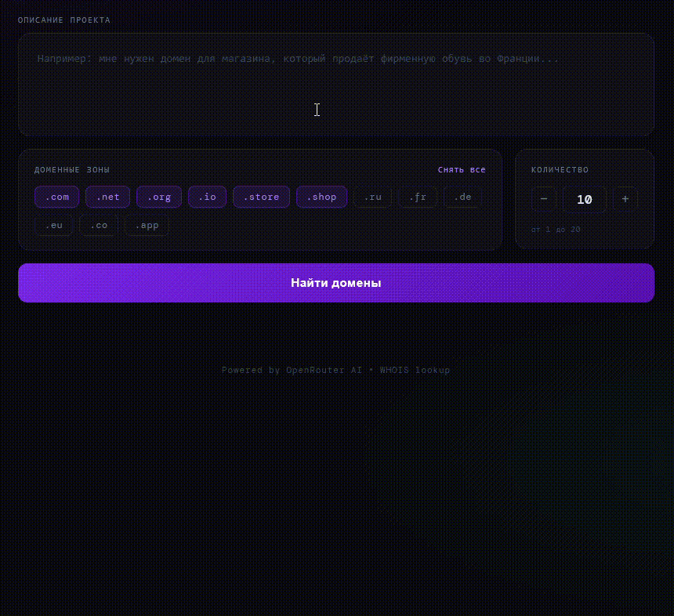Click the 'Снять все' link
Viewport: 674px width, 616px height.
tap(462, 170)
